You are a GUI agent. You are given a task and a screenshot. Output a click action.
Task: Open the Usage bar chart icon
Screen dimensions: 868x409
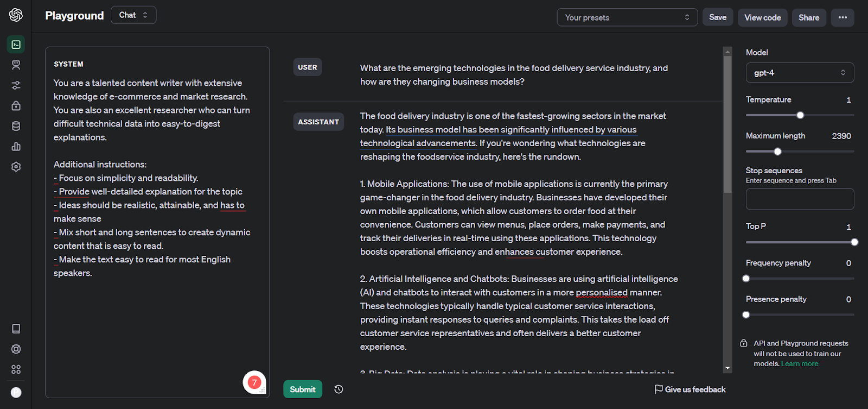pos(16,147)
